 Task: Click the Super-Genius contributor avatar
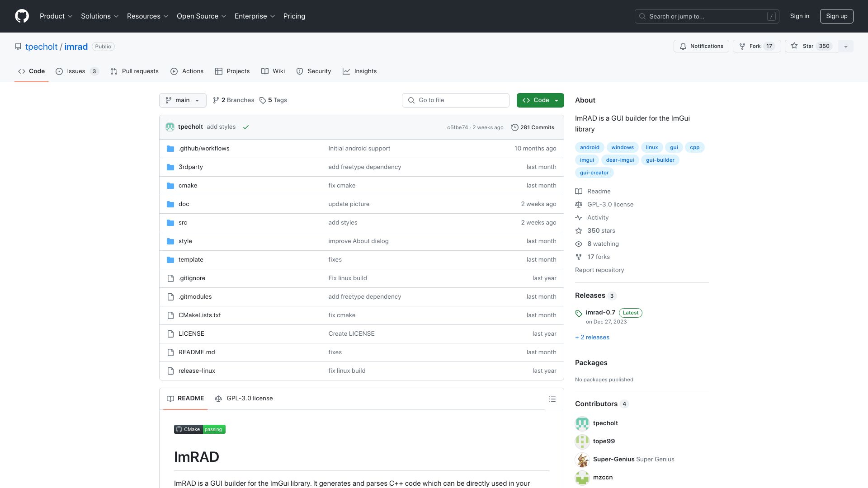pyautogui.click(x=582, y=460)
